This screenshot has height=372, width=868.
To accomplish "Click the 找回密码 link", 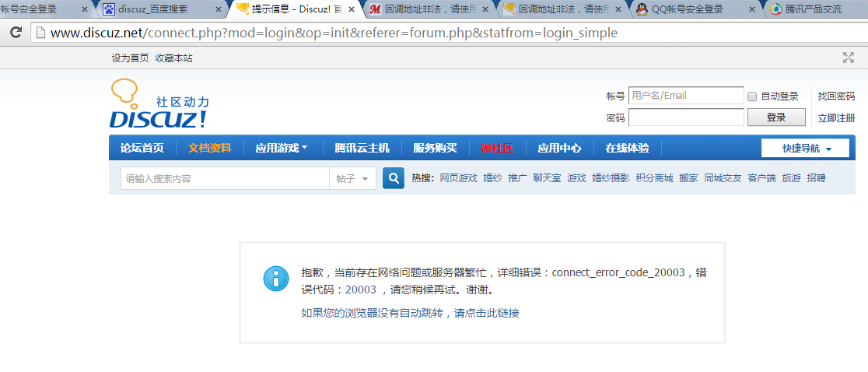I will (836, 97).
